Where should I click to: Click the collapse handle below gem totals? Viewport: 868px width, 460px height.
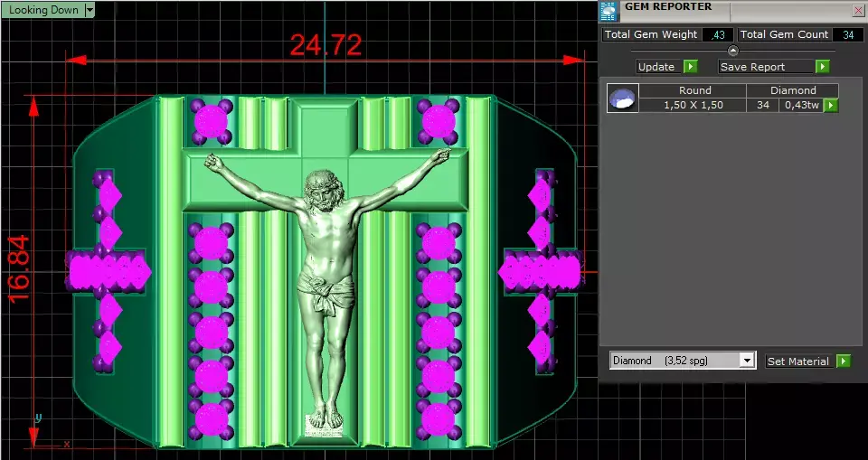pyautogui.click(x=733, y=51)
